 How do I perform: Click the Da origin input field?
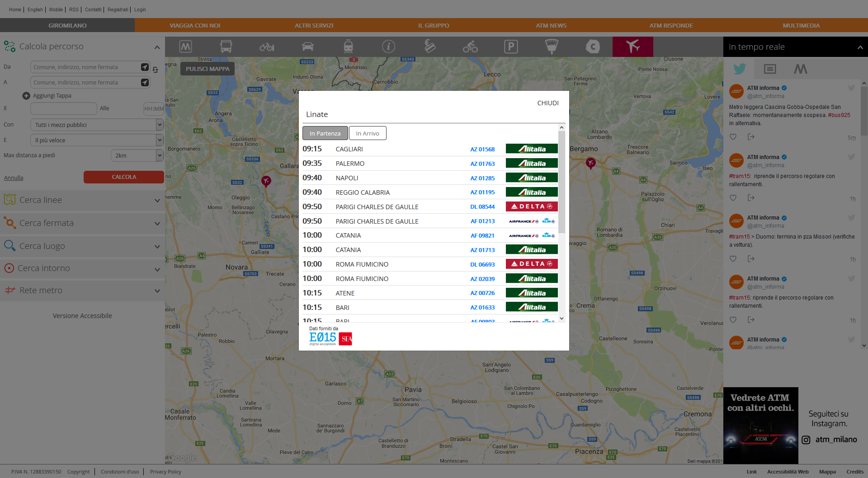(85, 67)
